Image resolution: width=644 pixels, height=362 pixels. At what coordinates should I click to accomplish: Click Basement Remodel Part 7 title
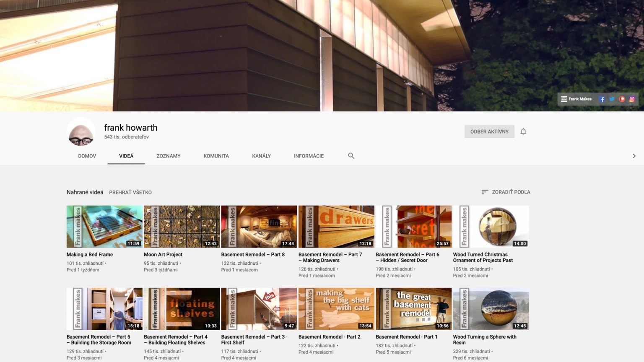point(330,257)
